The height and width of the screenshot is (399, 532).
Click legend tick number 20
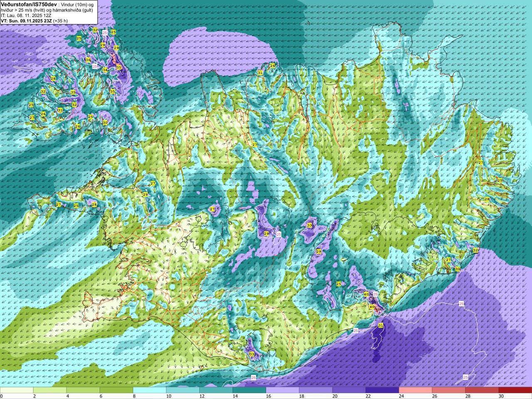click(x=335, y=396)
